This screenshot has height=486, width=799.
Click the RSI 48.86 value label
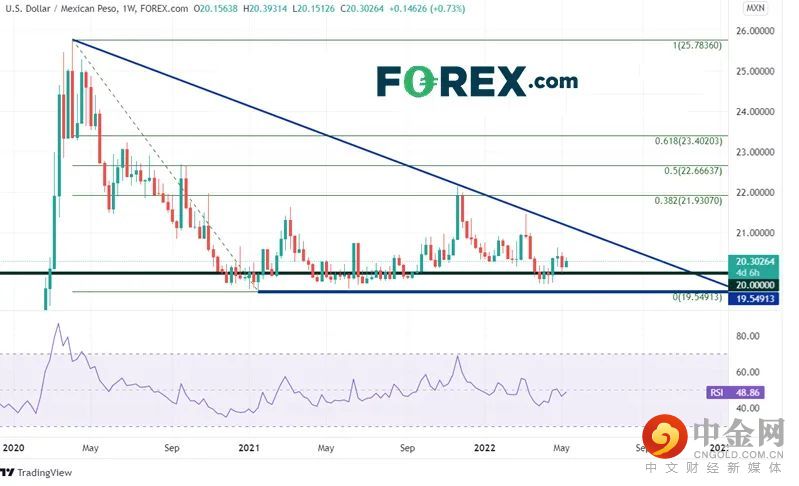(x=735, y=392)
